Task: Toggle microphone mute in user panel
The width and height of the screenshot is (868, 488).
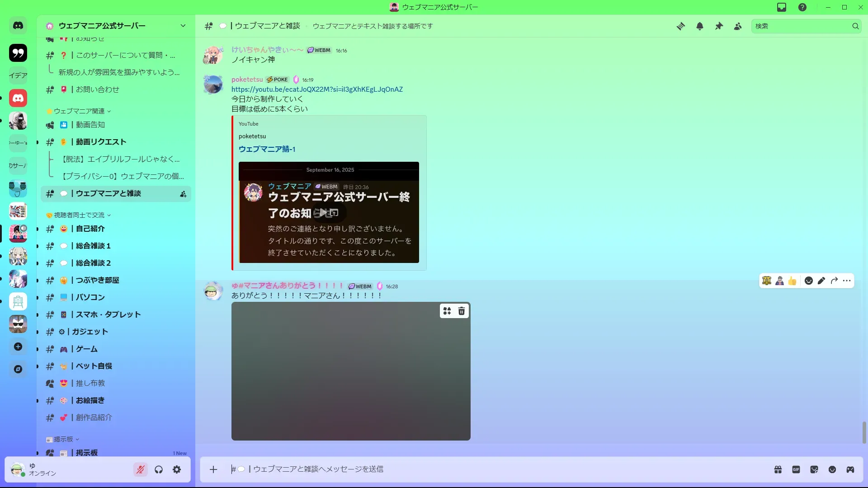Action: pos(141,469)
